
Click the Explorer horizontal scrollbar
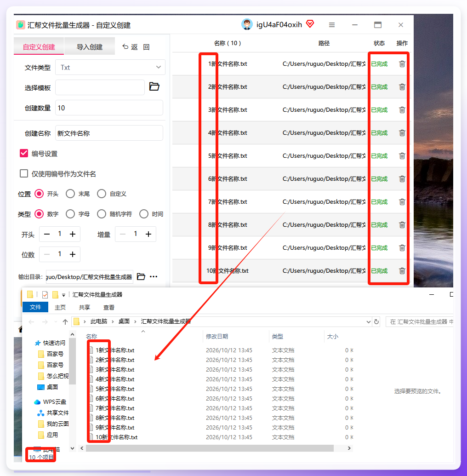[x=210, y=448]
